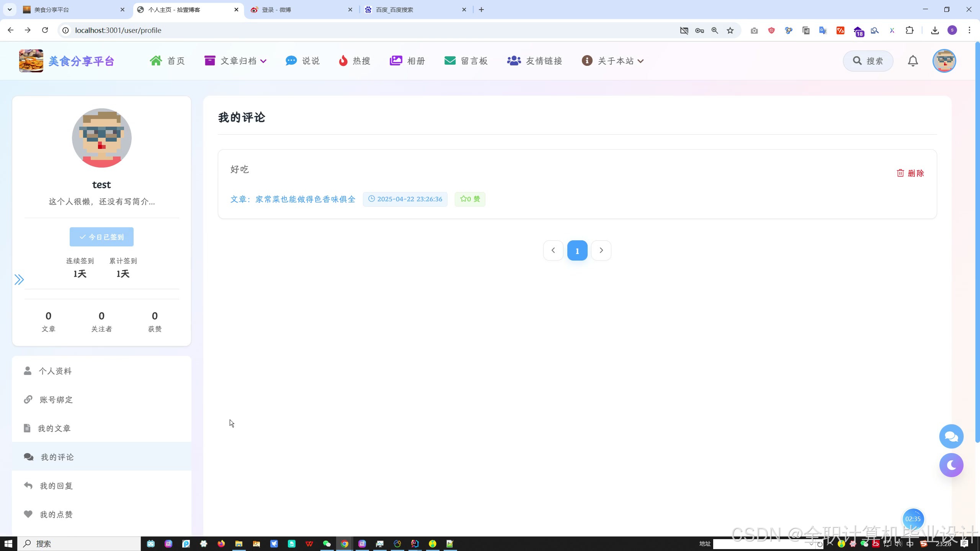Expand sidebar with double chevron arrow
Image resolution: width=980 pixels, height=551 pixels.
coord(19,280)
